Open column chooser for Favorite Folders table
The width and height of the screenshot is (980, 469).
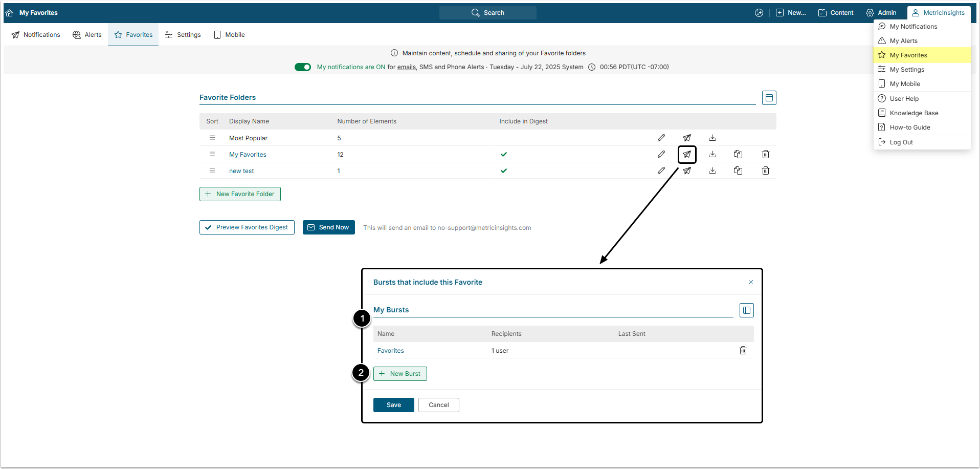(x=769, y=98)
